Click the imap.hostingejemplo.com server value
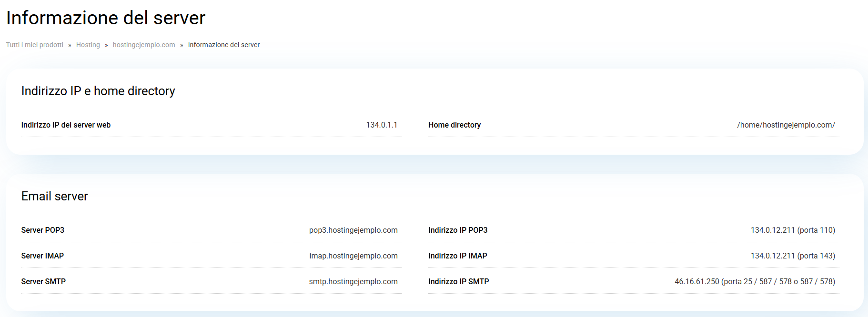 [x=353, y=256]
